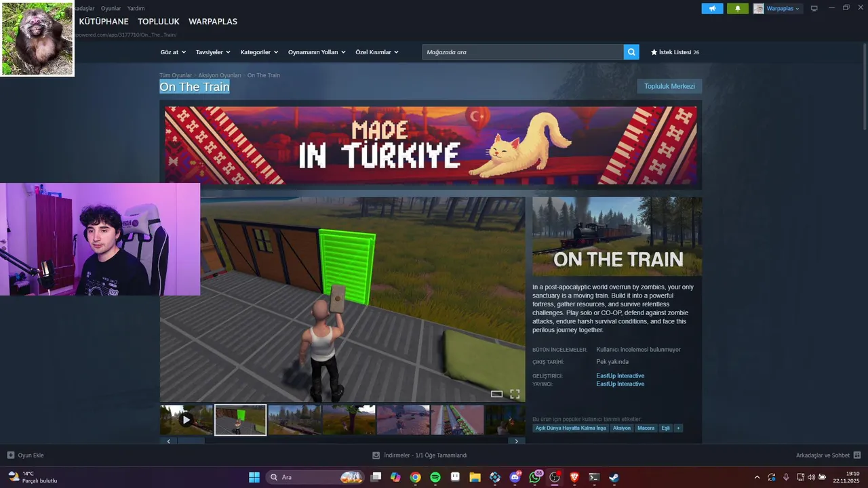
Task: Open İstek Listesi wishlist link
Action: [x=675, y=52]
